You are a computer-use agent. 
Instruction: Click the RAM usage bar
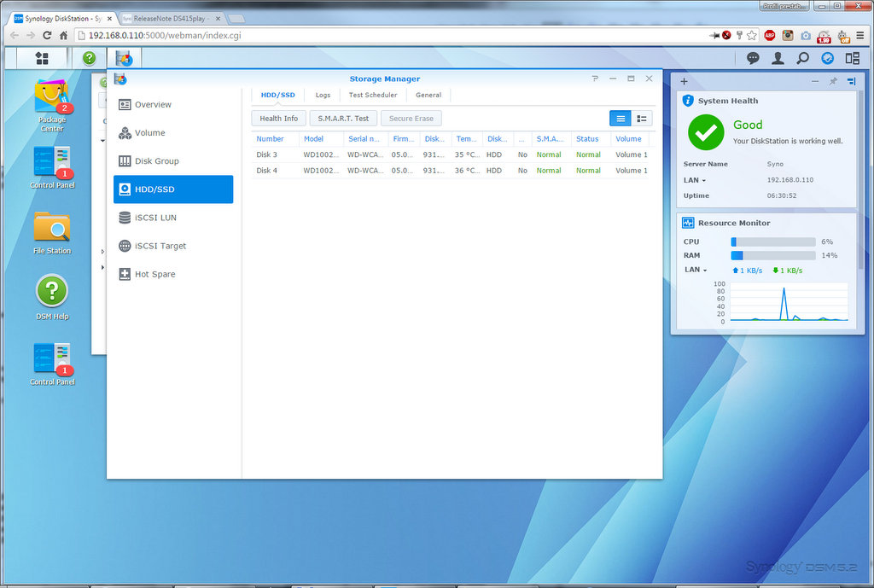coord(773,255)
